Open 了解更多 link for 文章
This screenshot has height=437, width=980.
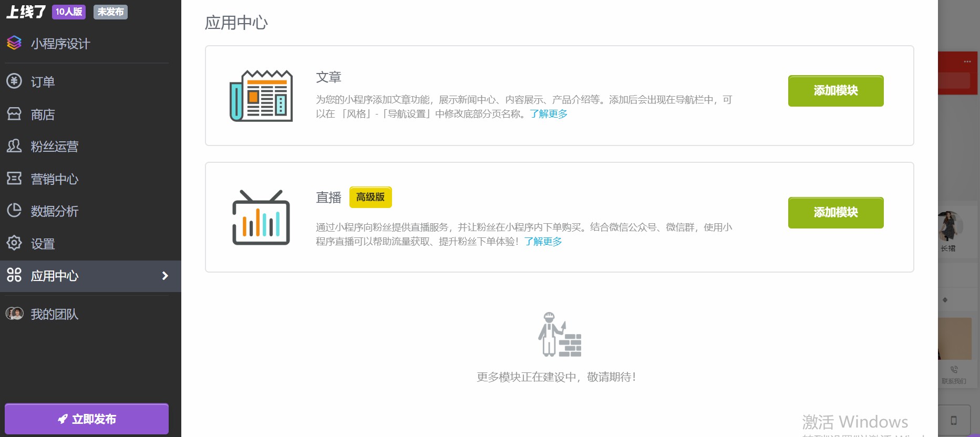tap(549, 114)
